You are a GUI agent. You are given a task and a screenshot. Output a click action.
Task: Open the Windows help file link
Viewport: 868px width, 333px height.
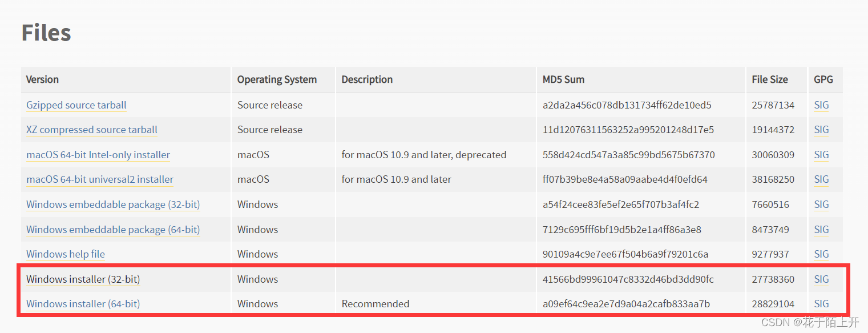point(65,254)
